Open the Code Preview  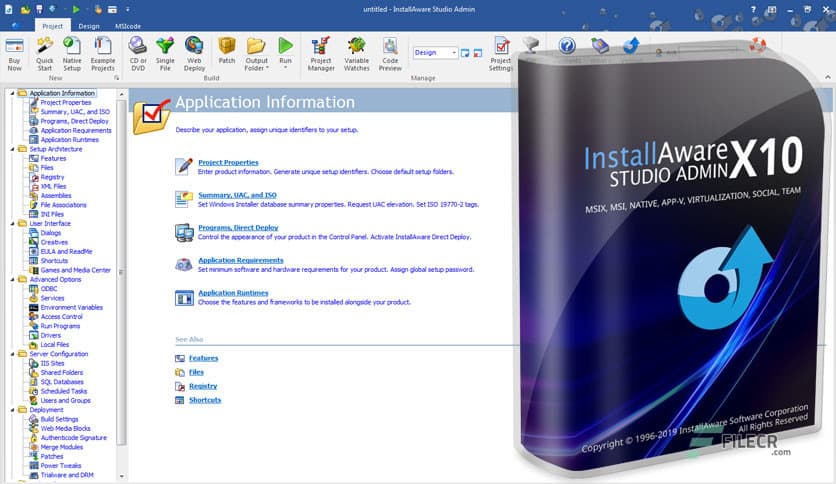390,54
